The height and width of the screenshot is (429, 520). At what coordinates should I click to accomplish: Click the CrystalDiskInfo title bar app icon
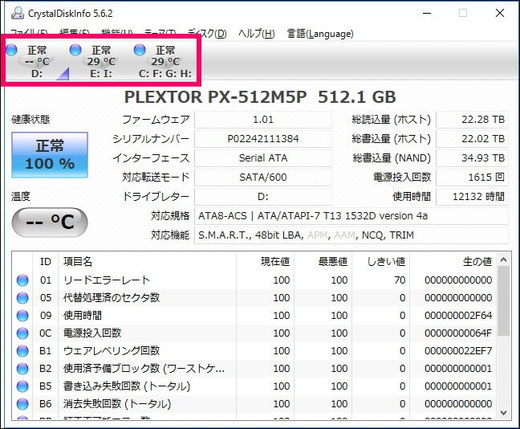coord(17,13)
